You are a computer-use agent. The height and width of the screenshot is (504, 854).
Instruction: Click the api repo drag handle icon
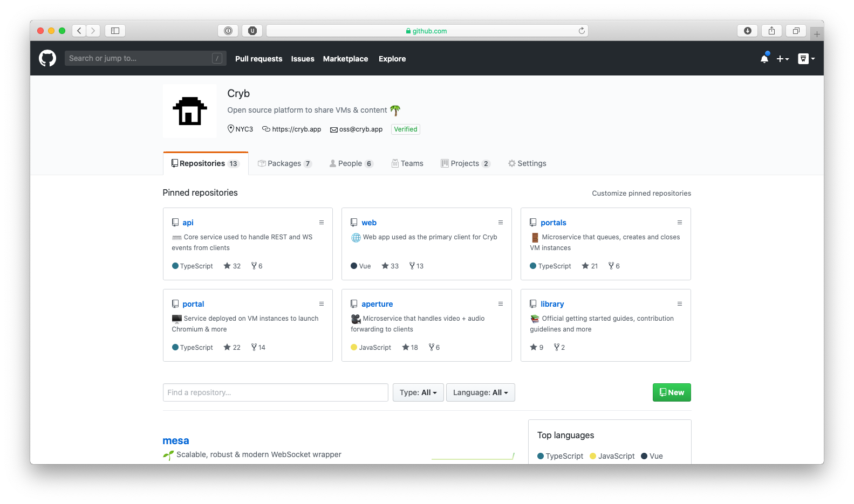coord(322,223)
